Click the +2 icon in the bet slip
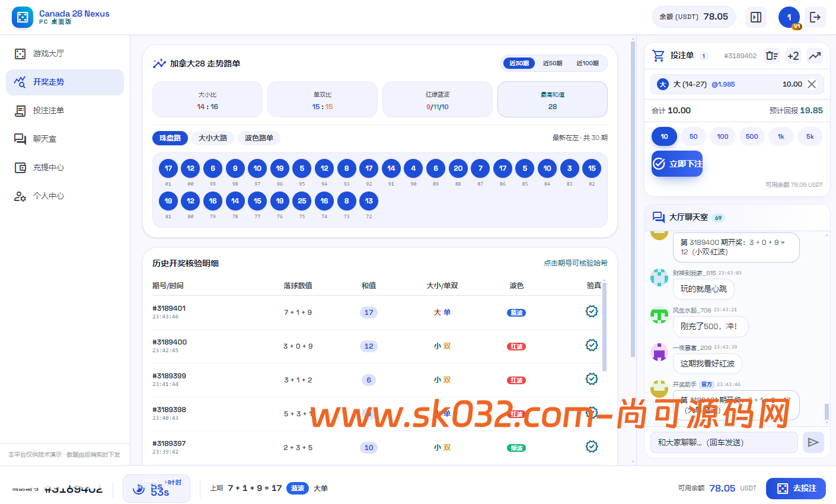This screenshot has width=836, height=504. (793, 56)
